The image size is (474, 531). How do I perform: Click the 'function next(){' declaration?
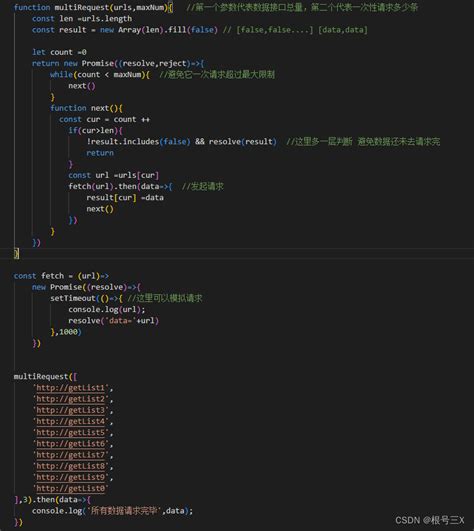[86, 108]
